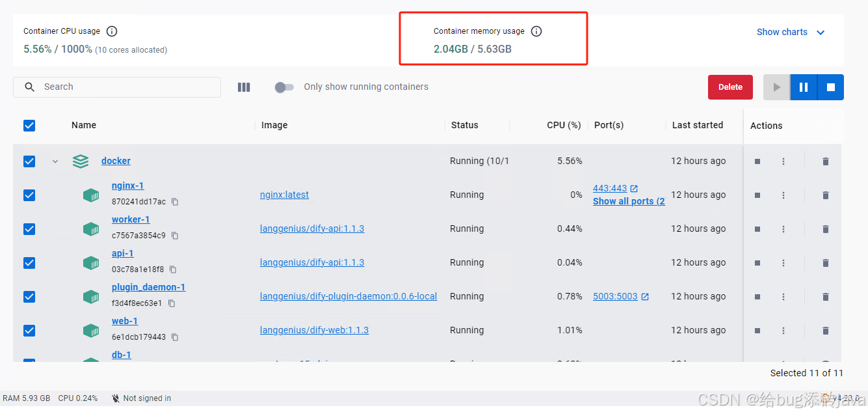Copy nginx-1 container ID 870241dd17ac

[x=175, y=202]
